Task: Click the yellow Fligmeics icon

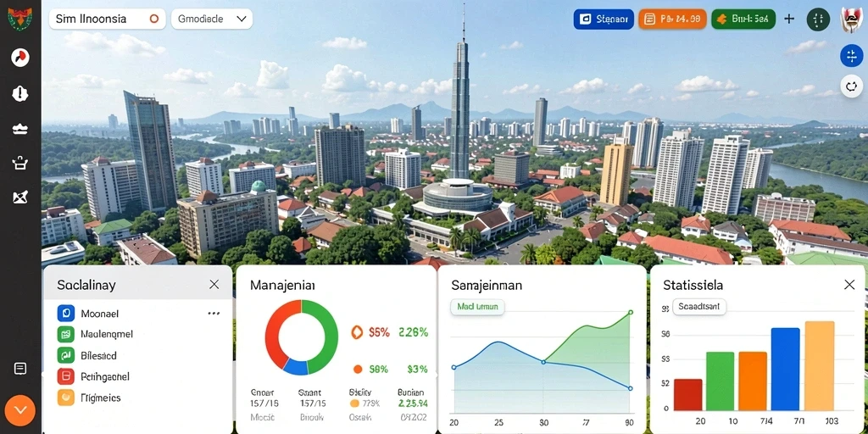Action: [x=66, y=398]
